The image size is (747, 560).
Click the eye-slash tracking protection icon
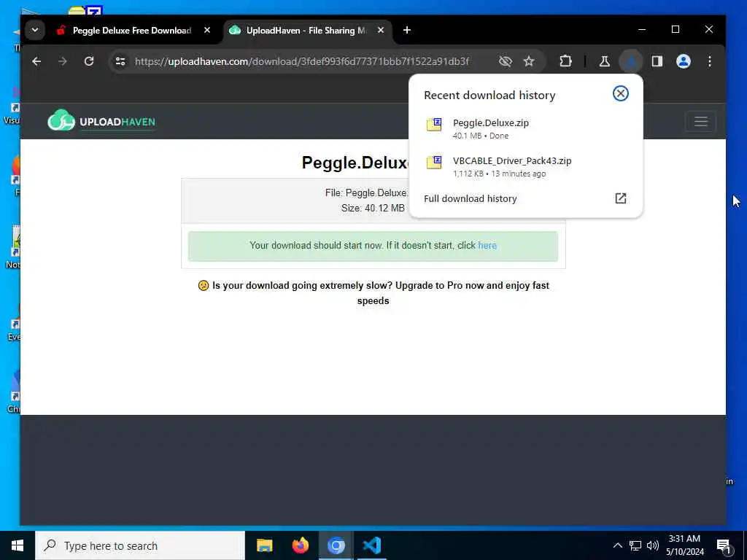tap(505, 61)
